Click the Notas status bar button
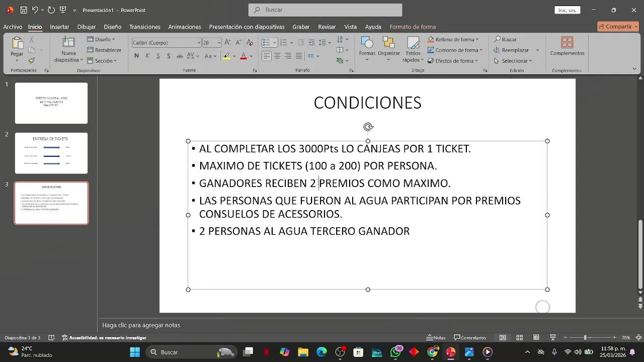The width and height of the screenshot is (644, 362). coord(436,338)
